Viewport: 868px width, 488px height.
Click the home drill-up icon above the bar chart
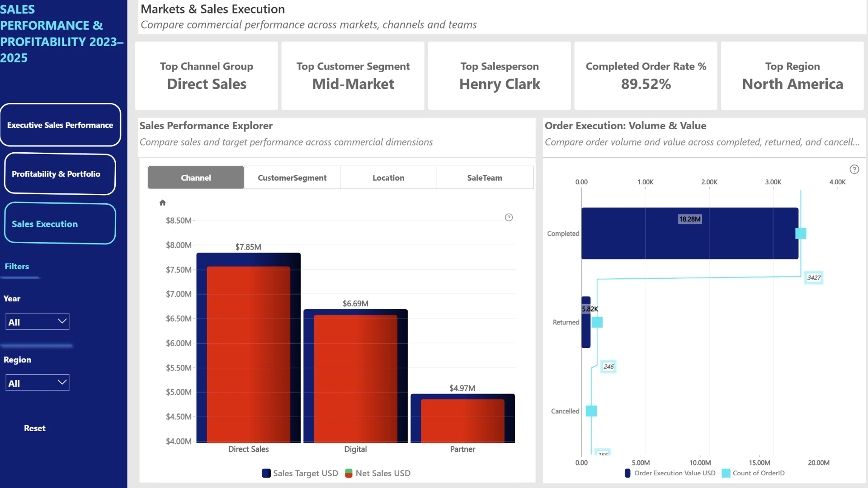point(163,203)
